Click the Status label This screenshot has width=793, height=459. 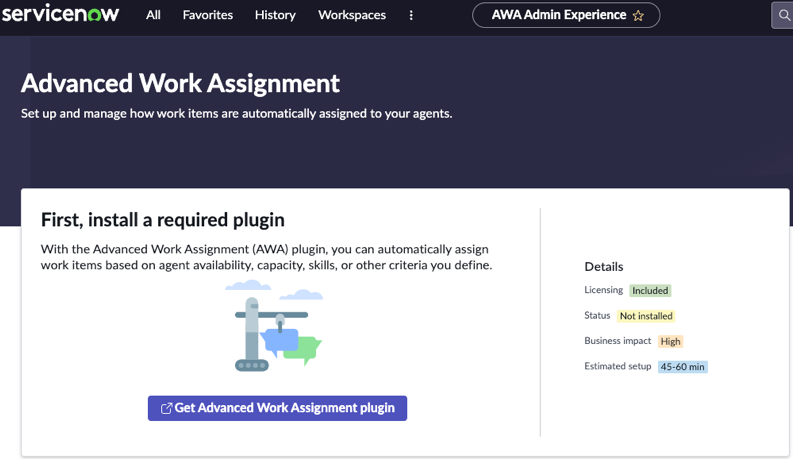tap(597, 315)
